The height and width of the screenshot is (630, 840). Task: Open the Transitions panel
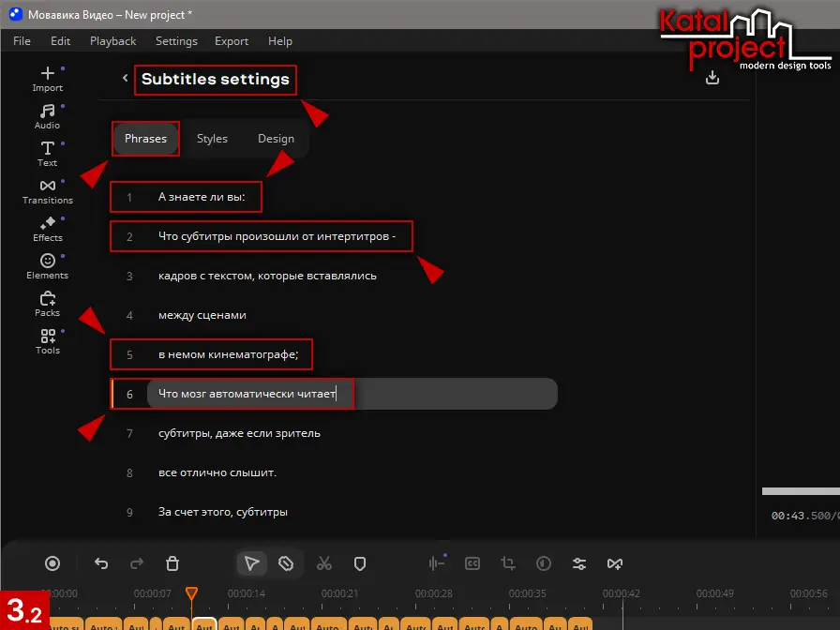tap(47, 190)
